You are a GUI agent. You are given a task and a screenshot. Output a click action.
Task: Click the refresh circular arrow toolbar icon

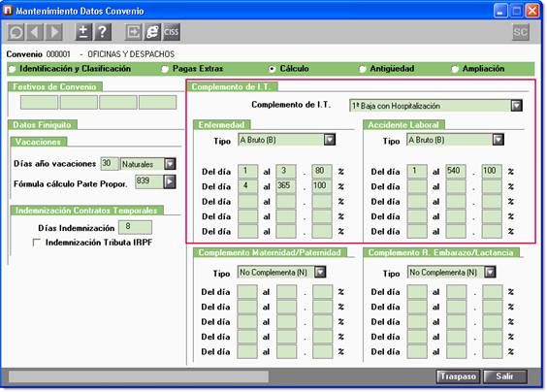click(16, 32)
